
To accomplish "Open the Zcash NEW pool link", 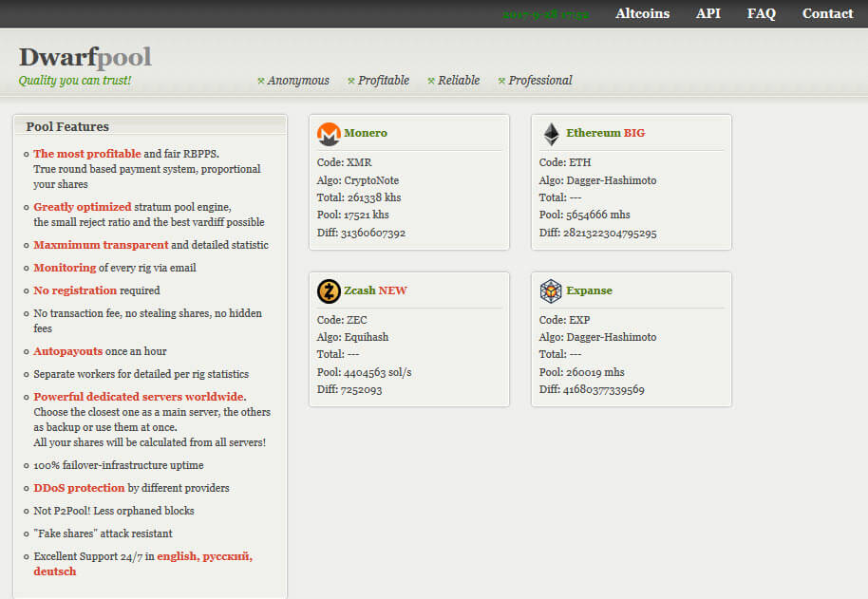I will (x=375, y=290).
